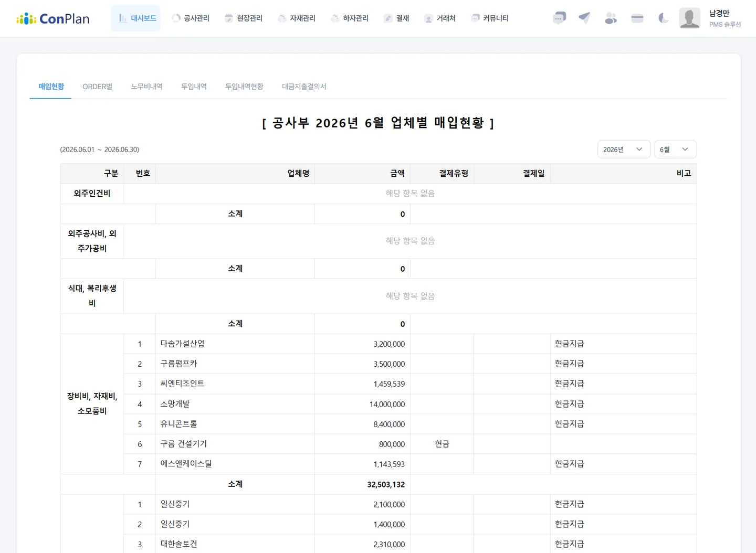The width and height of the screenshot is (756, 553).
Task: Select the 유니콘트롤 row
Action: tap(410, 424)
